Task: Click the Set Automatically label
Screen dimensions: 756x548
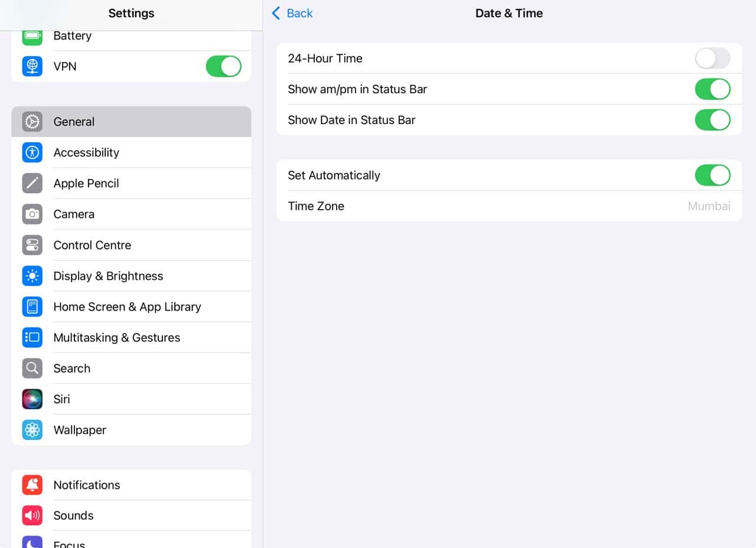Action: pos(334,175)
